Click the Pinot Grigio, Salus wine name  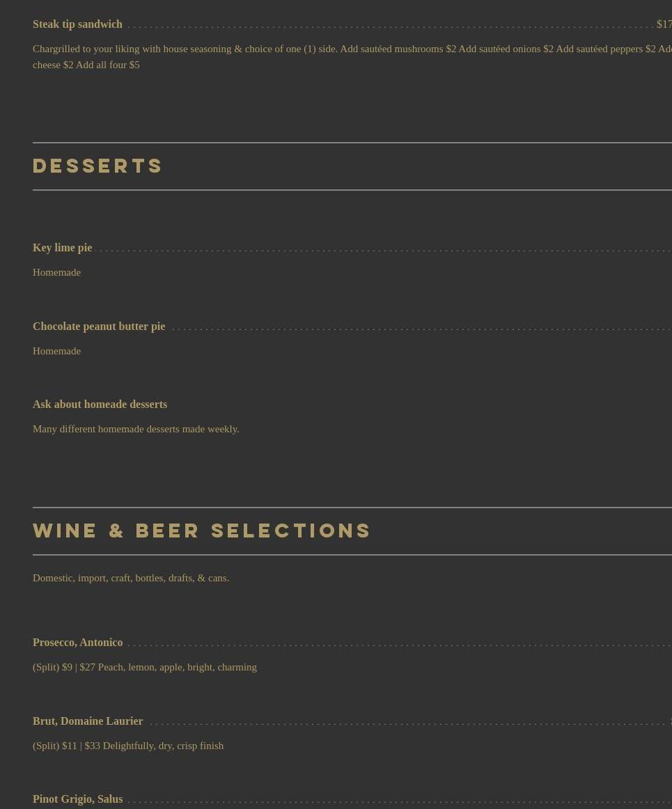click(x=77, y=799)
